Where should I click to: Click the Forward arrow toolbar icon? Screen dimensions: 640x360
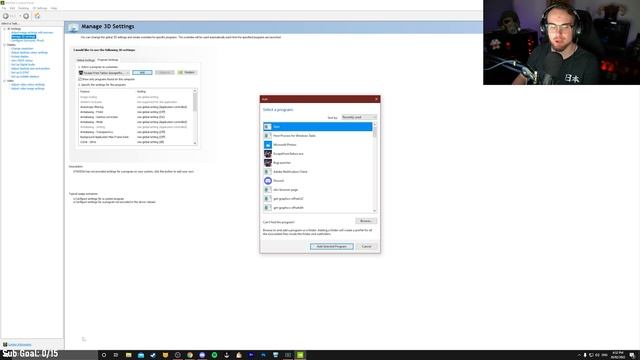coord(26,16)
